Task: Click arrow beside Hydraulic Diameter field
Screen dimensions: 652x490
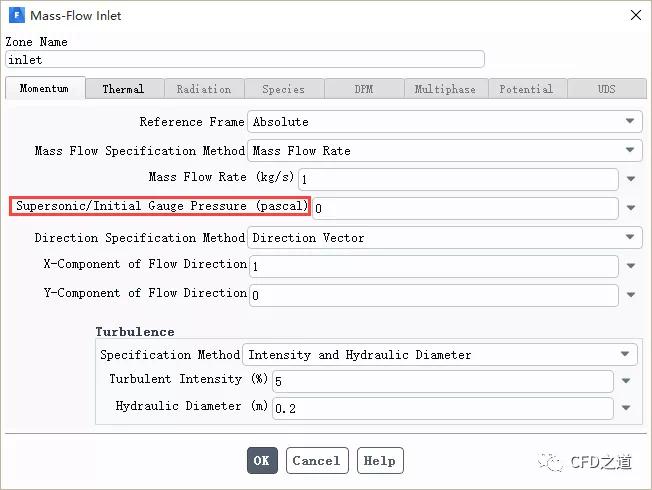Action: (x=626, y=408)
